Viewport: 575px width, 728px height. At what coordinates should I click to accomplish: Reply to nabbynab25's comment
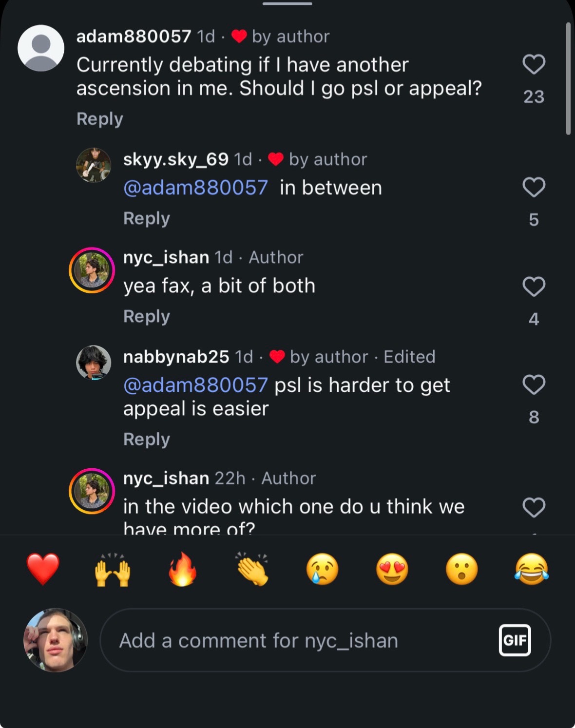click(147, 440)
